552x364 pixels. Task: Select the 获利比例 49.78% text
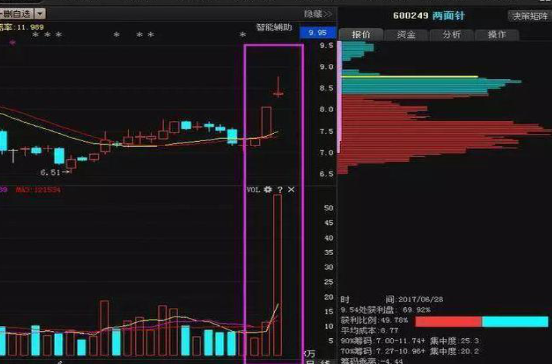(x=374, y=320)
